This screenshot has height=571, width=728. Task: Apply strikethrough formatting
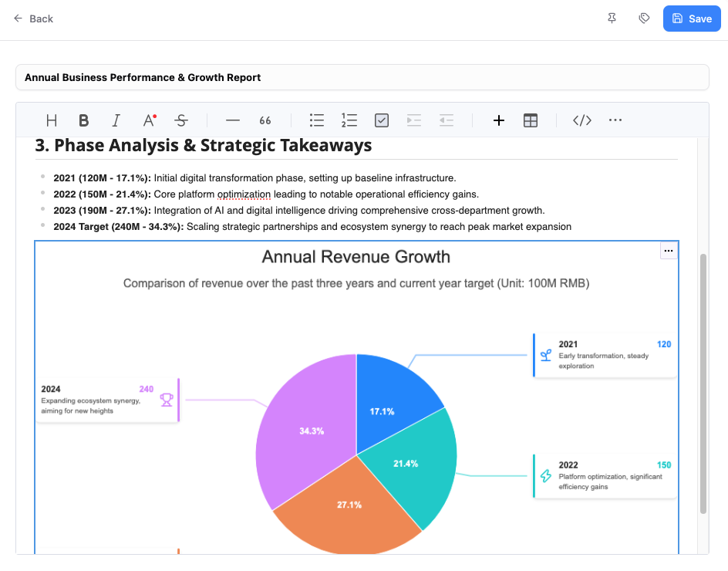[181, 120]
